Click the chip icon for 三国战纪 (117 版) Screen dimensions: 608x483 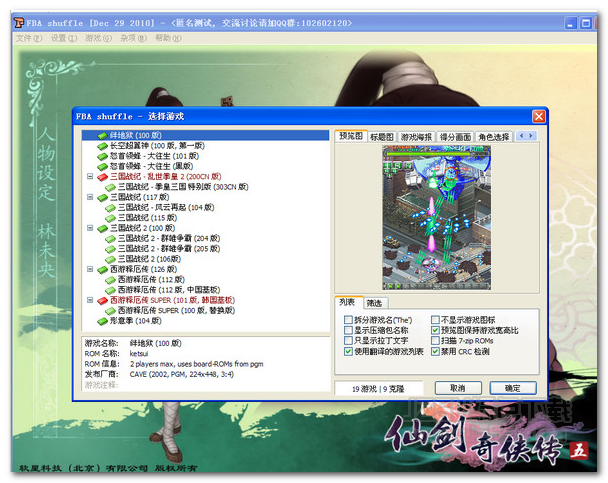pos(102,197)
